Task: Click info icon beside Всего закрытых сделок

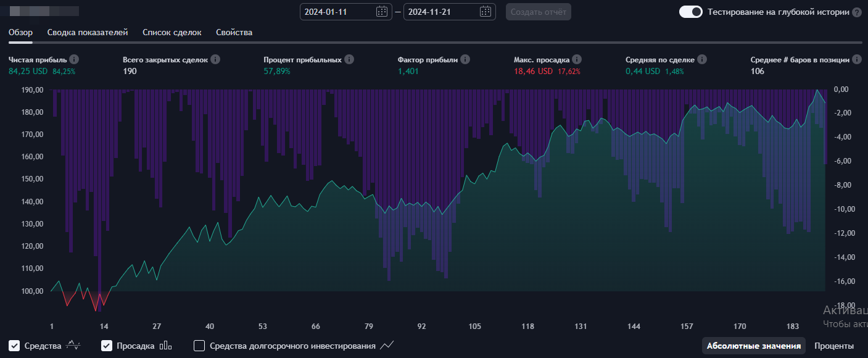Action: (x=215, y=59)
